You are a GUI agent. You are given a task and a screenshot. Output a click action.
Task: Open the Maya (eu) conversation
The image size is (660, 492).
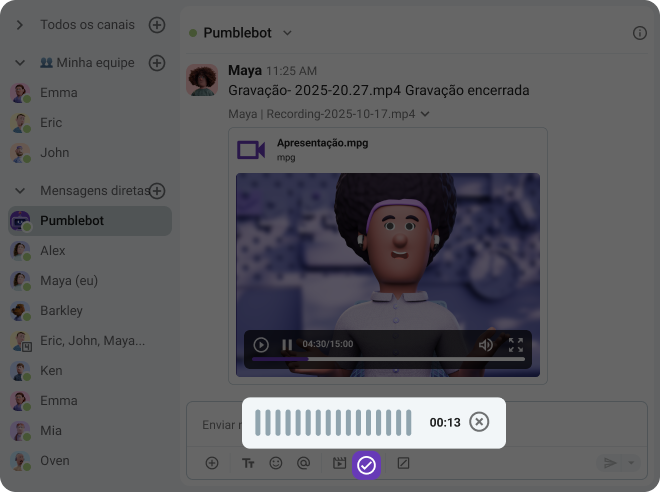(90, 280)
